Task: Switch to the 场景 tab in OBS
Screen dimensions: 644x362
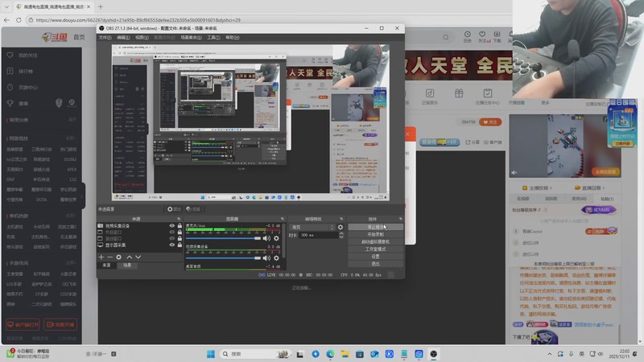Action: pyautogui.click(x=127, y=265)
